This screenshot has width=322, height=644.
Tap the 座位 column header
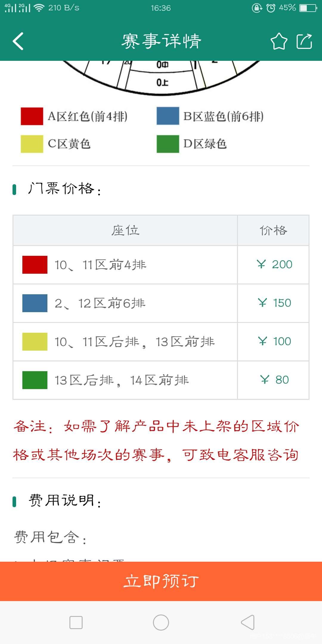click(125, 230)
